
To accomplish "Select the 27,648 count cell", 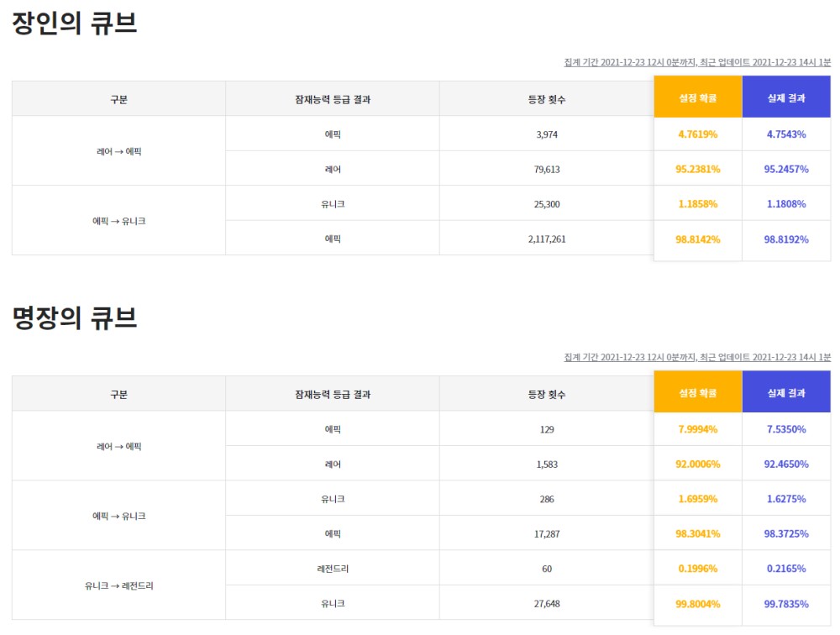I will [547, 604].
